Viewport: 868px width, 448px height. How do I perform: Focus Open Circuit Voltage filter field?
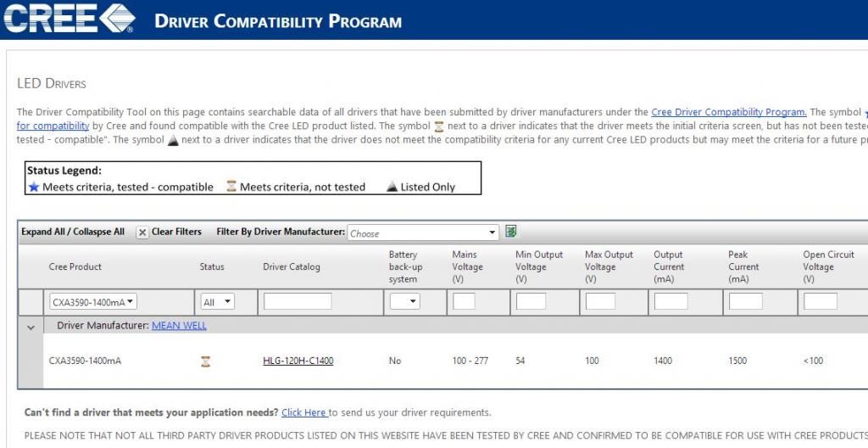pos(821,301)
